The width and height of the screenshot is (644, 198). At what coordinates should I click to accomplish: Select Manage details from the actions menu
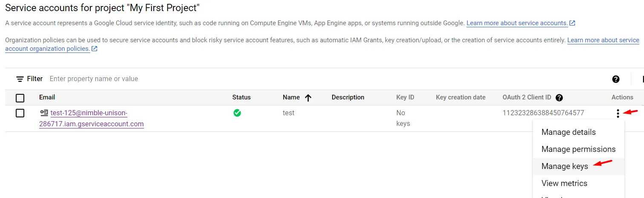[x=578, y=132]
